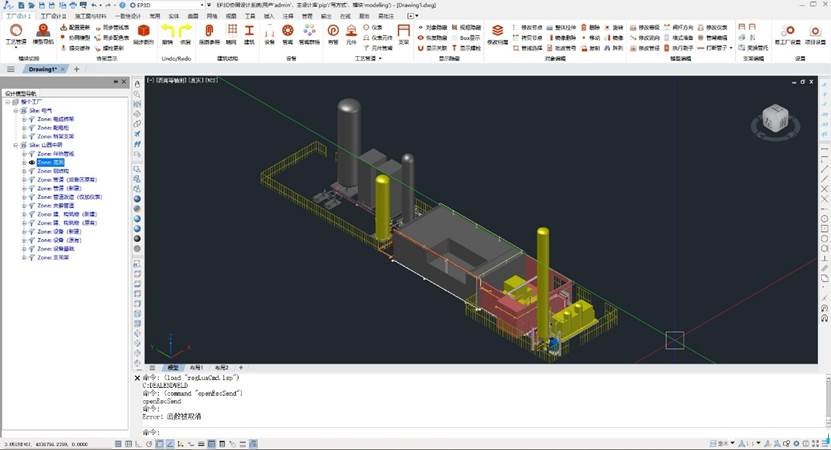Add new drawing tab with plus button
The width and height of the screenshot is (831, 450).
click(76, 69)
